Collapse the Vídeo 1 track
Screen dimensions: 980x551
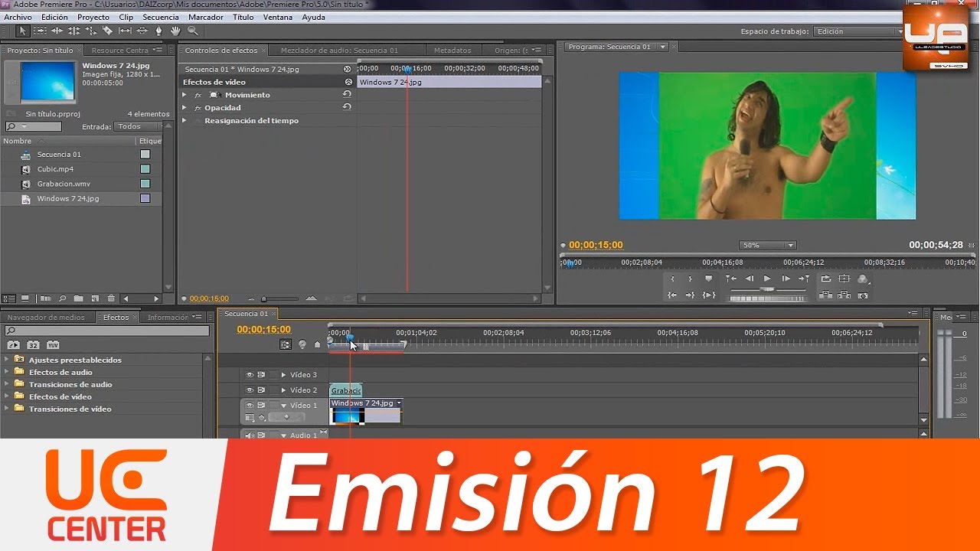click(x=283, y=406)
